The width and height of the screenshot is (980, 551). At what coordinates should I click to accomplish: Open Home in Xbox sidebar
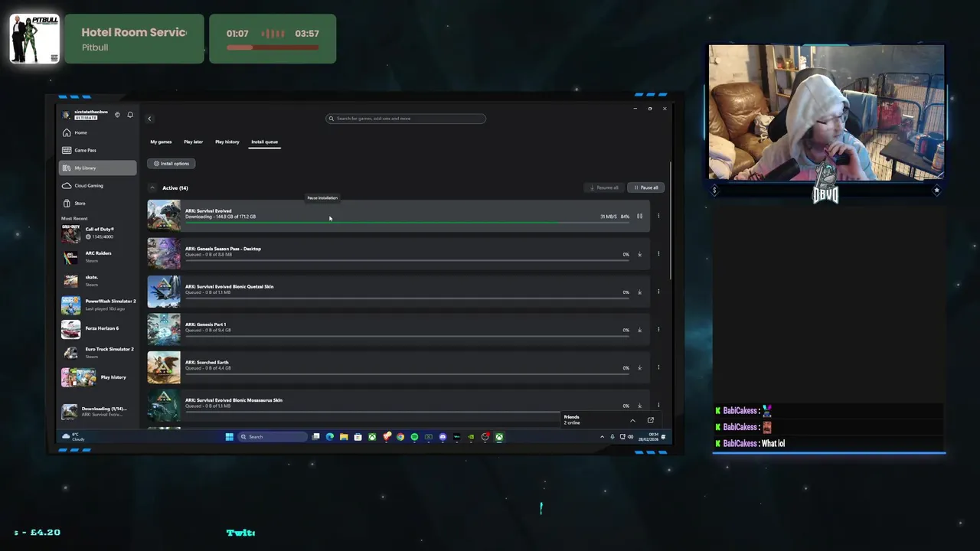[98, 132]
